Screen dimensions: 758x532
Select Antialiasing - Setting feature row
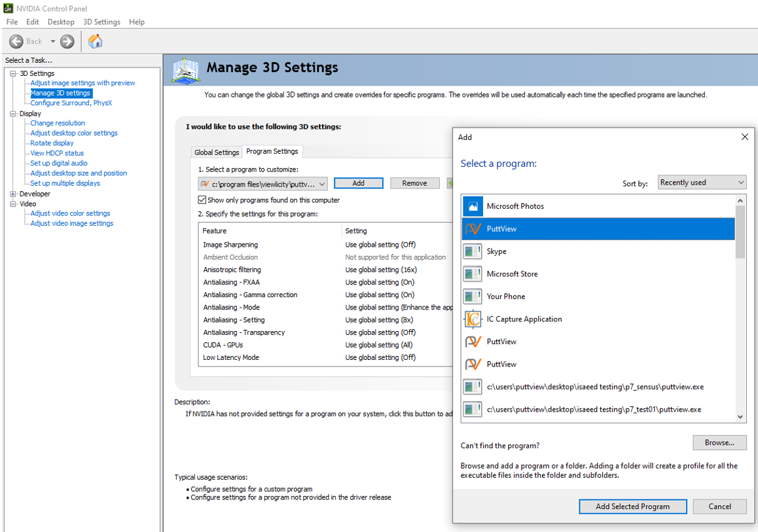click(326, 320)
